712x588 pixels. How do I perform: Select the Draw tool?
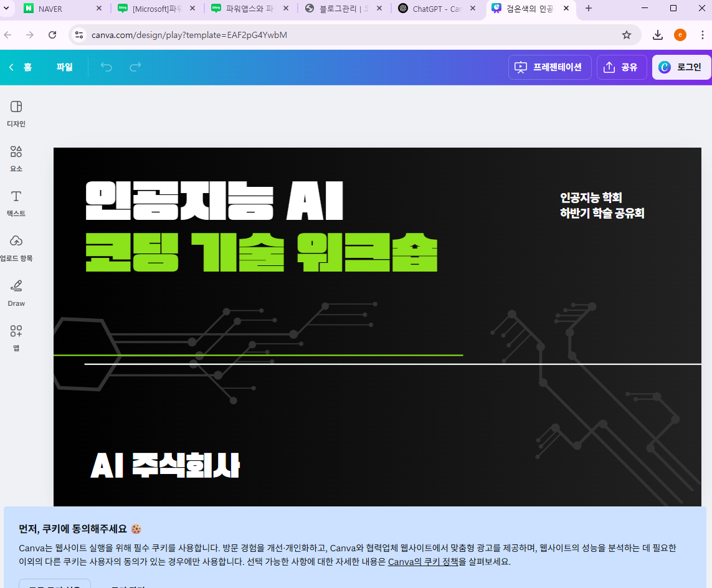point(16,293)
